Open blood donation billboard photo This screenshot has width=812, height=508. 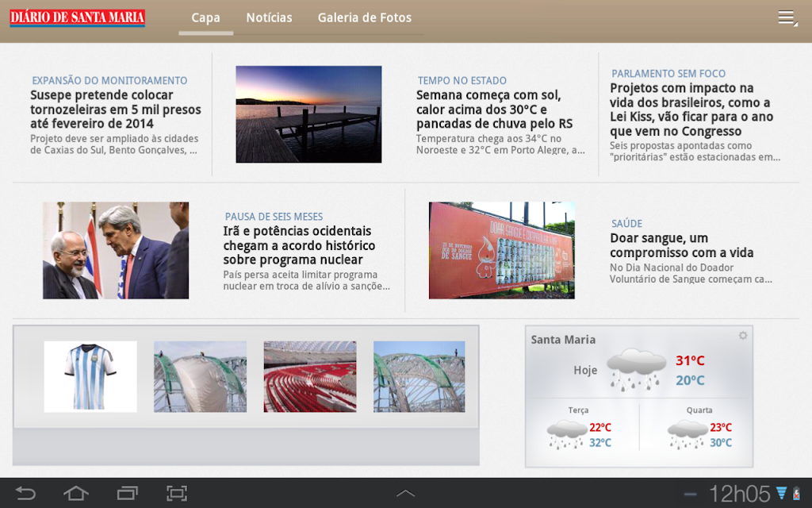point(501,250)
